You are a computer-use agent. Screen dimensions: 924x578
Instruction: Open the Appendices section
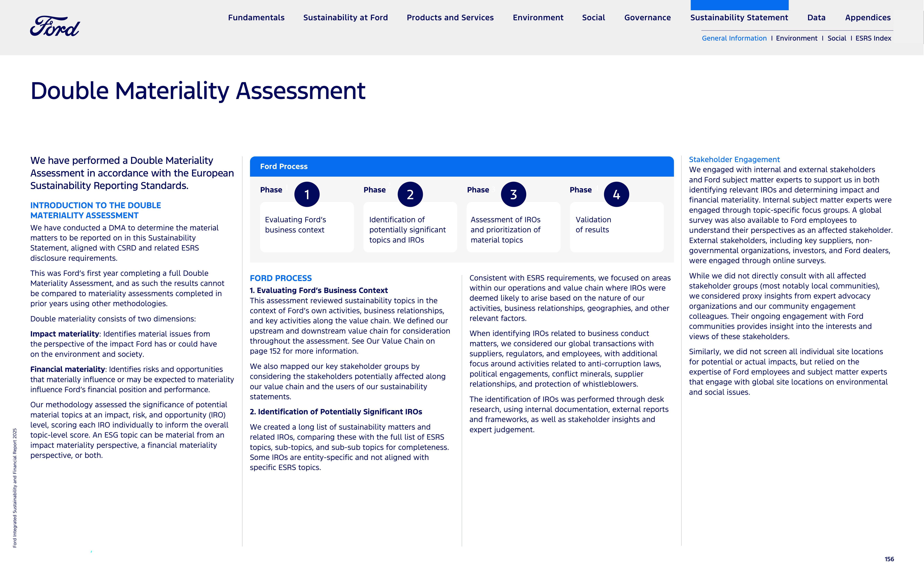(x=868, y=18)
